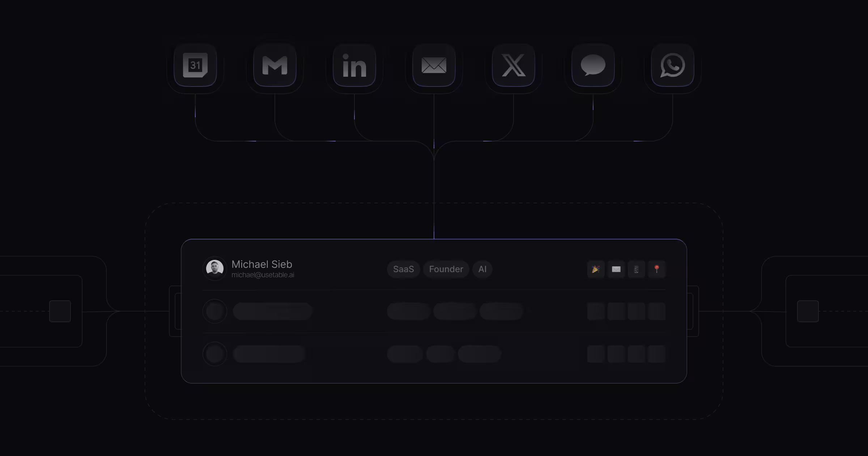
Task: Open the iMessage speech bubble icon
Action: tap(593, 65)
